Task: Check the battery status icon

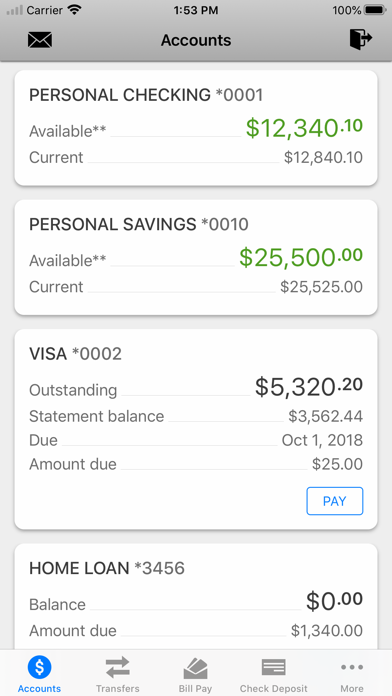Action: pyautogui.click(x=375, y=10)
